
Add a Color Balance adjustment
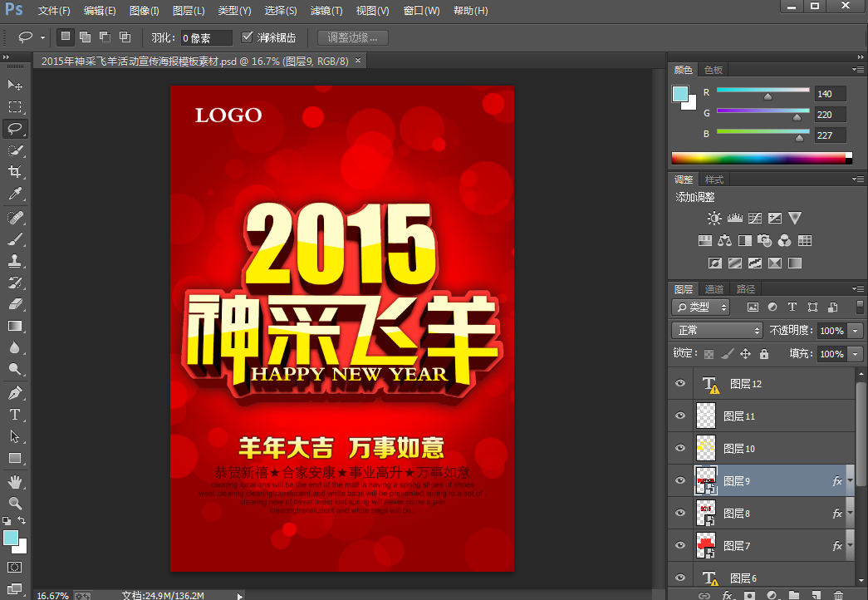tap(724, 240)
